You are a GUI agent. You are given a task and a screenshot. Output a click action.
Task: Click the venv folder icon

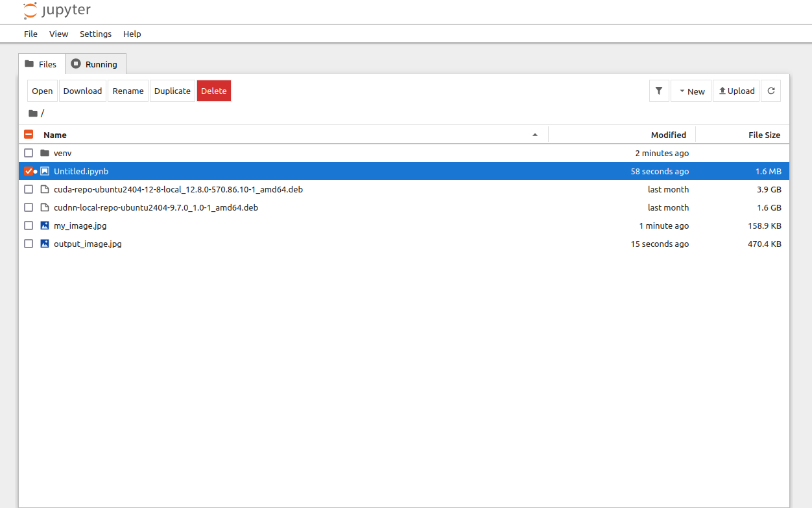tap(45, 153)
